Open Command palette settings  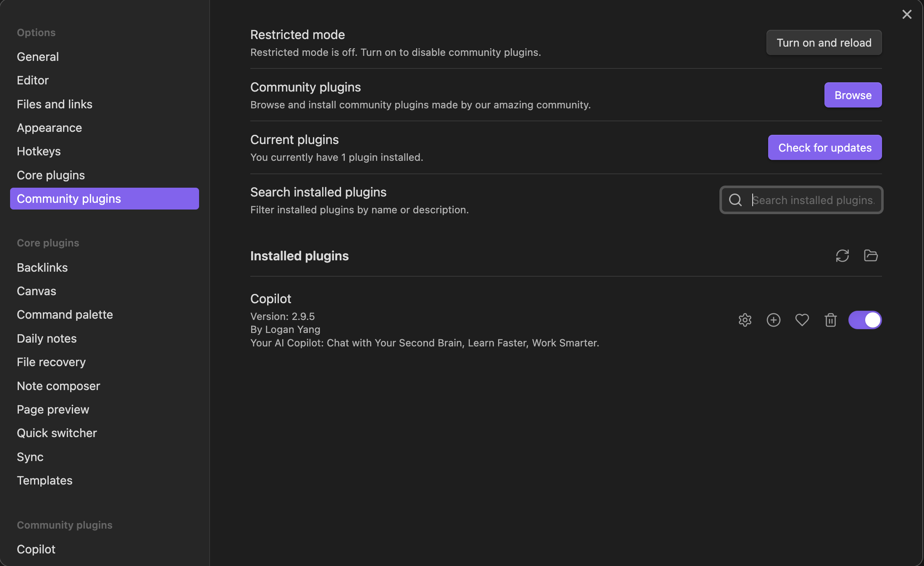pos(104,314)
